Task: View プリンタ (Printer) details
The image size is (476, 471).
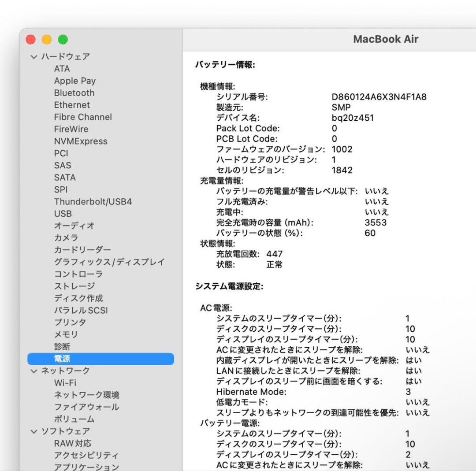Action: tap(67, 322)
